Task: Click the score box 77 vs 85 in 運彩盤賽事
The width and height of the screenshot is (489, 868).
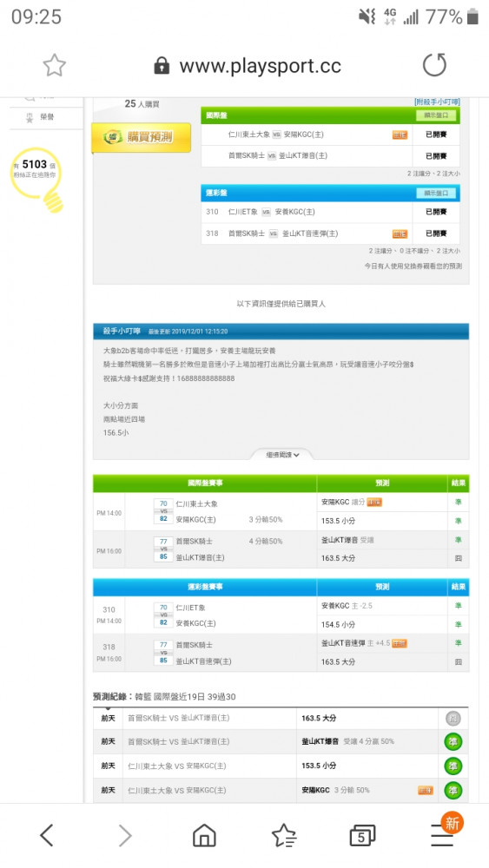Action: click(x=163, y=653)
